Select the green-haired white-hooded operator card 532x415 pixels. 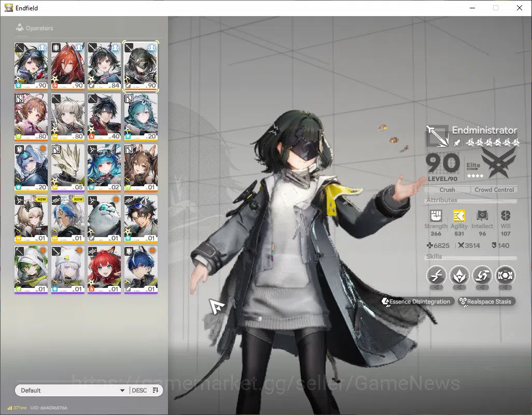(31, 269)
